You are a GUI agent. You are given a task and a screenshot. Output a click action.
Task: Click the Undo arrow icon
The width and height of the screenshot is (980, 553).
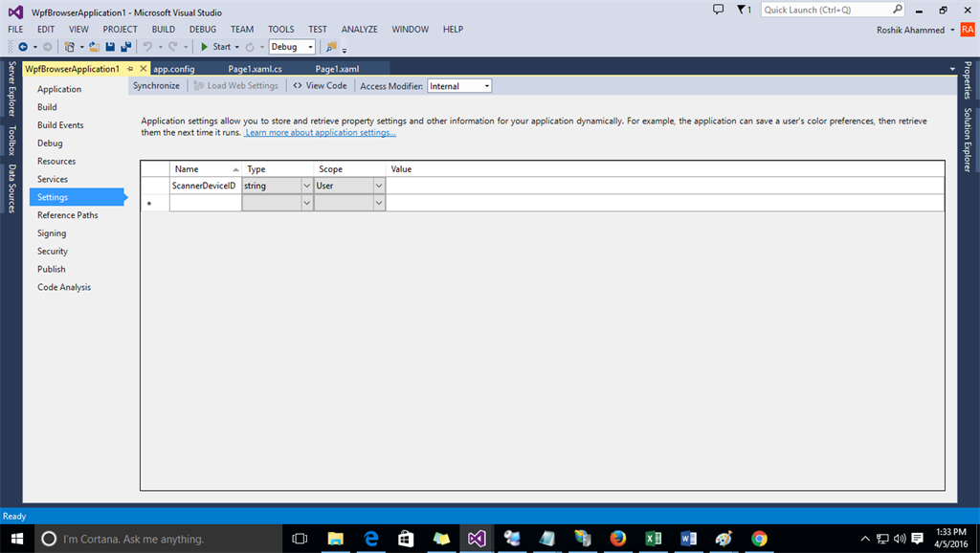[x=147, y=47]
